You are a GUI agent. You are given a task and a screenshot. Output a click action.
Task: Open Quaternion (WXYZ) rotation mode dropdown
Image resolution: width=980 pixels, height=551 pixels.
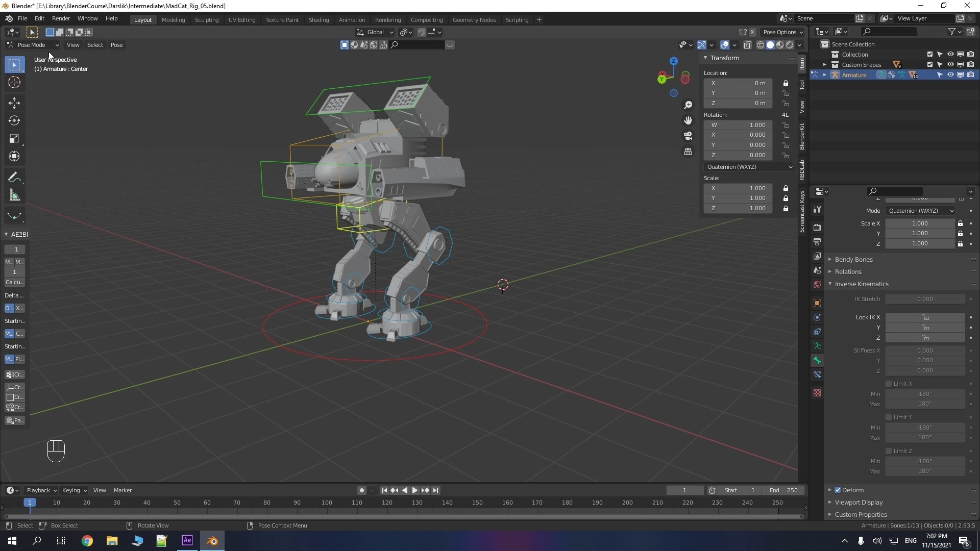749,167
